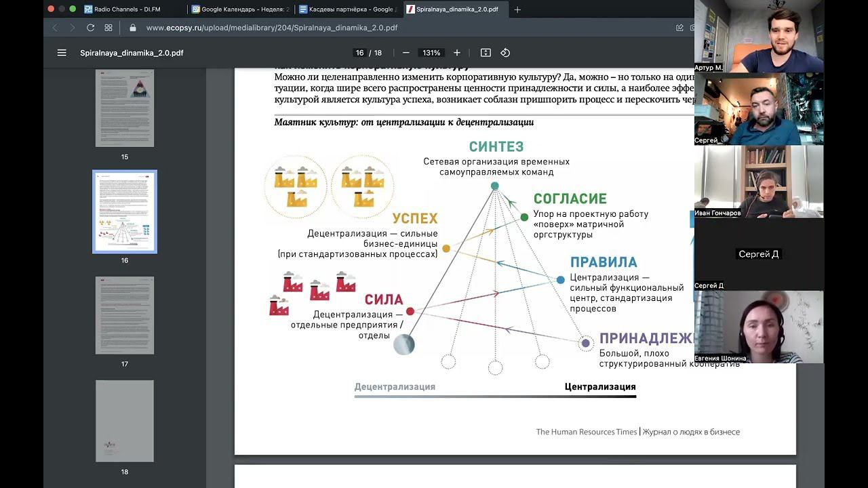868x488 pixels.
Task: Click the green macOS fullscreen button
Action: (x=73, y=9)
